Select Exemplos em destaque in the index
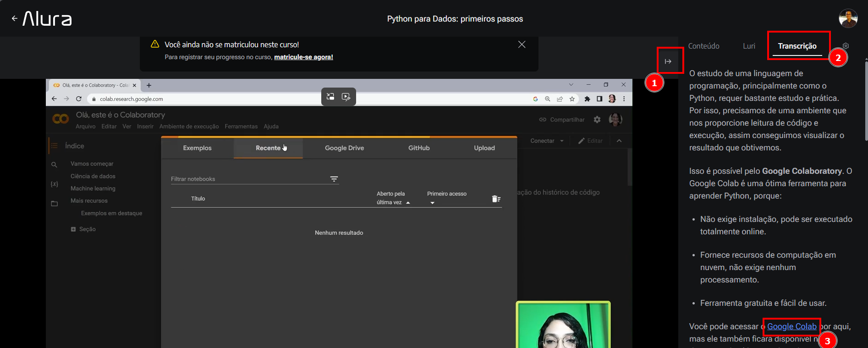868x348 pixels. (x=111, y=213)
